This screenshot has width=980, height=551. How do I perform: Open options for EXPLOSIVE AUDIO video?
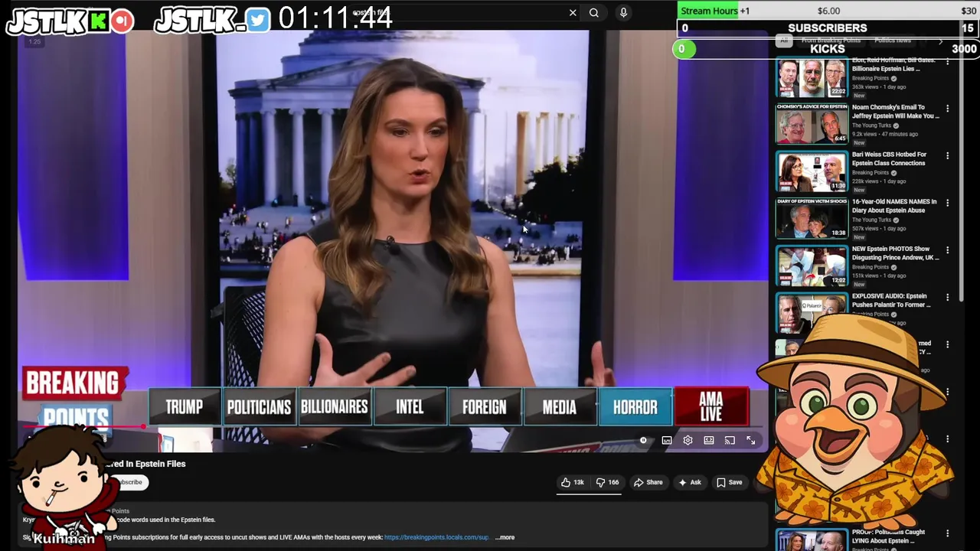947,297
